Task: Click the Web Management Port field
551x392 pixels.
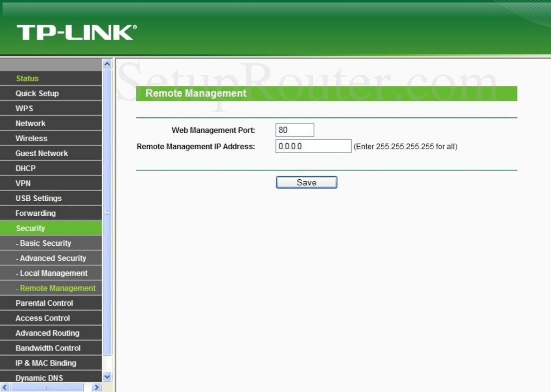Action: (x=295, y=130)
